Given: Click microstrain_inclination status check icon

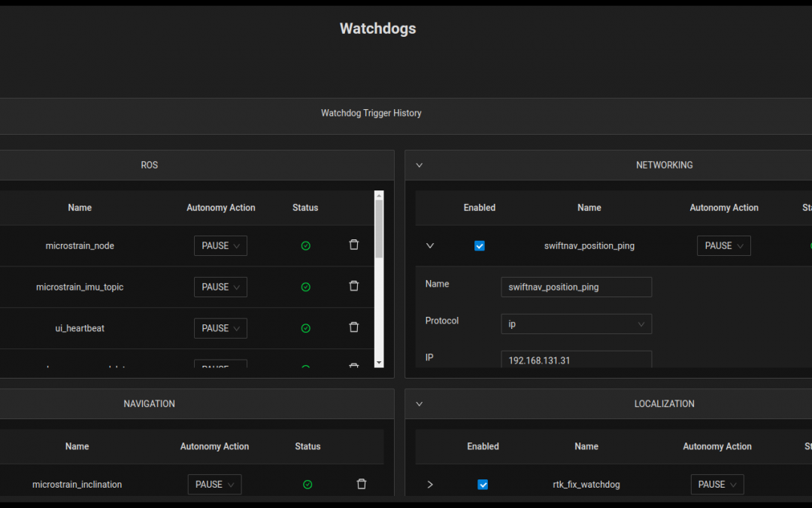Looking at the screenshot, I should coord(308,485).
